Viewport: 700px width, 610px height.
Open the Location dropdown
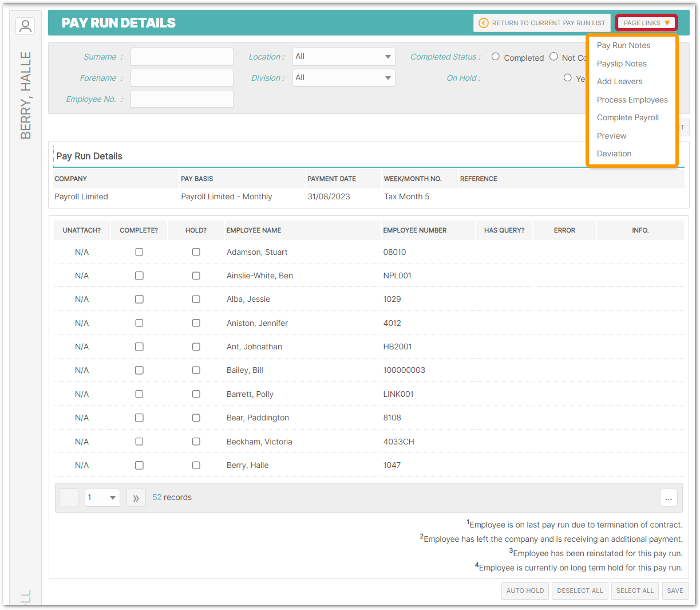[343, 57]
